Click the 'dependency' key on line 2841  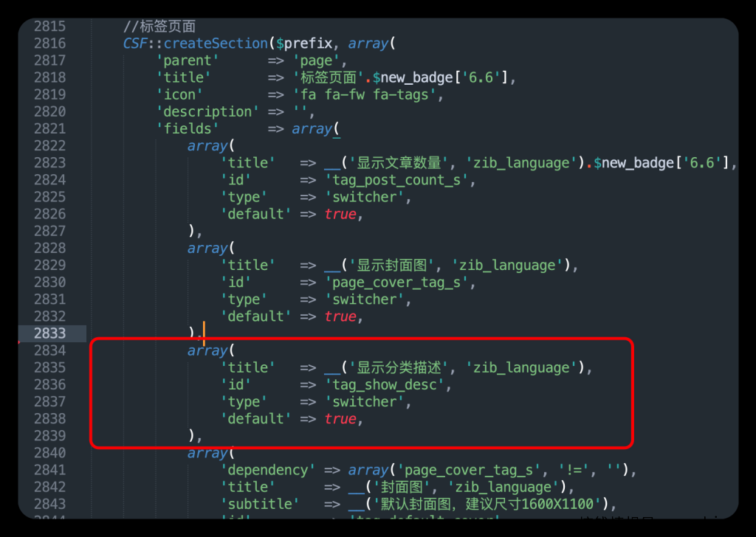267,470
